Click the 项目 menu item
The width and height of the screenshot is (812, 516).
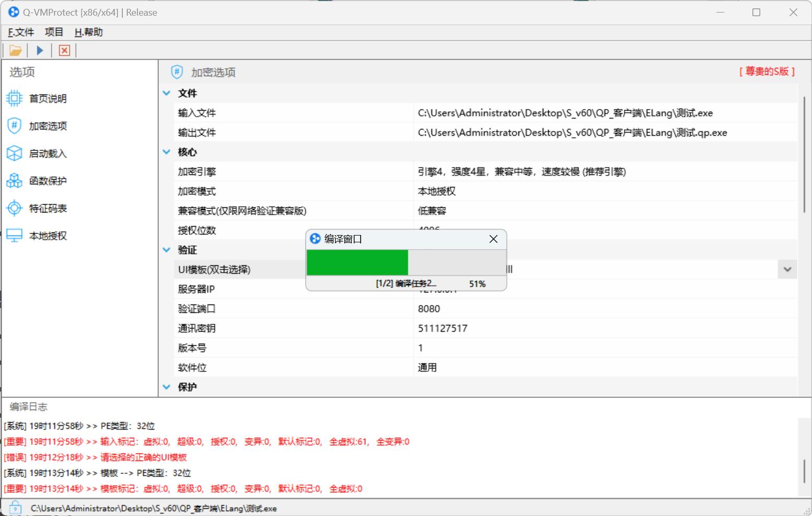(54, 32)
